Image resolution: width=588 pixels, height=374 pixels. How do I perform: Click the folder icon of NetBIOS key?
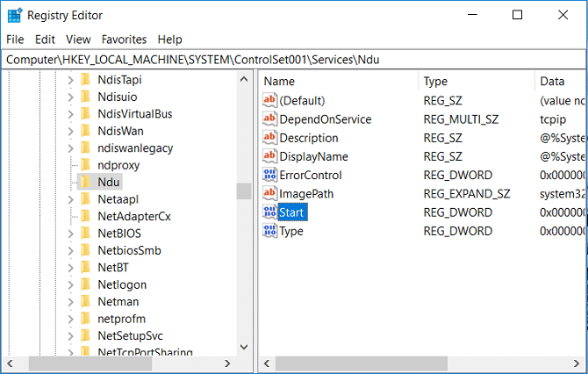click(x=86, y=234)
